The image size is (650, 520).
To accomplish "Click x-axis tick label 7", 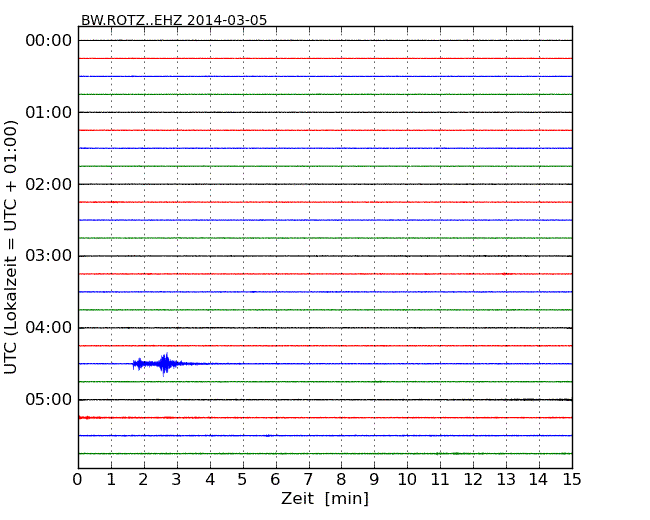I will (308, 480).
